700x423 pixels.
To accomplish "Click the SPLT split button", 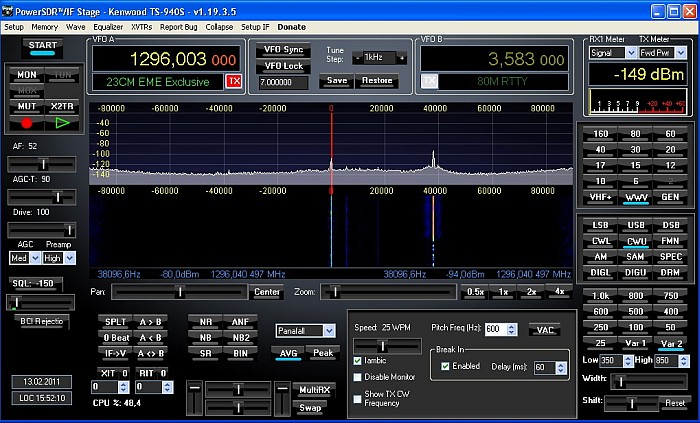I will 116,322.
